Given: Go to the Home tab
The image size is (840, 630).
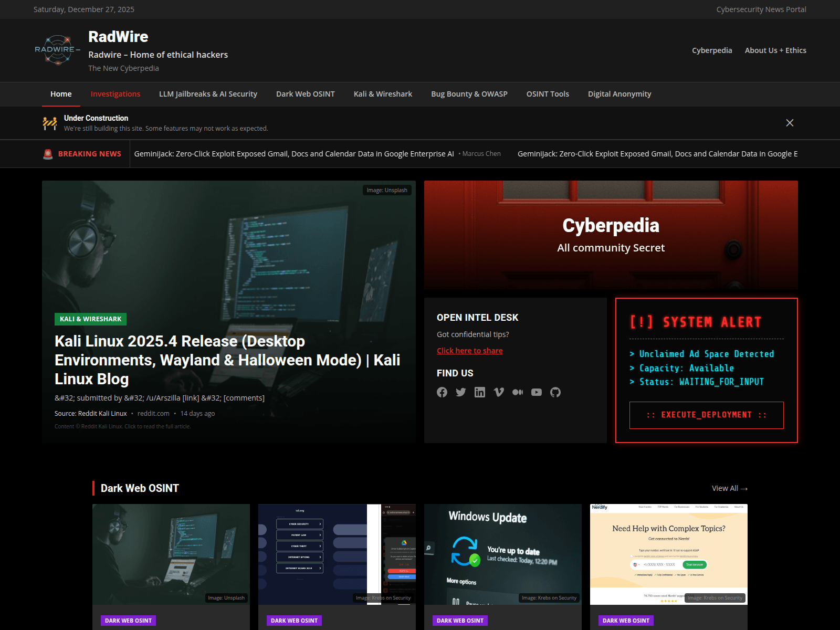Looking at the screenshot, I should (x=61, y=94).
